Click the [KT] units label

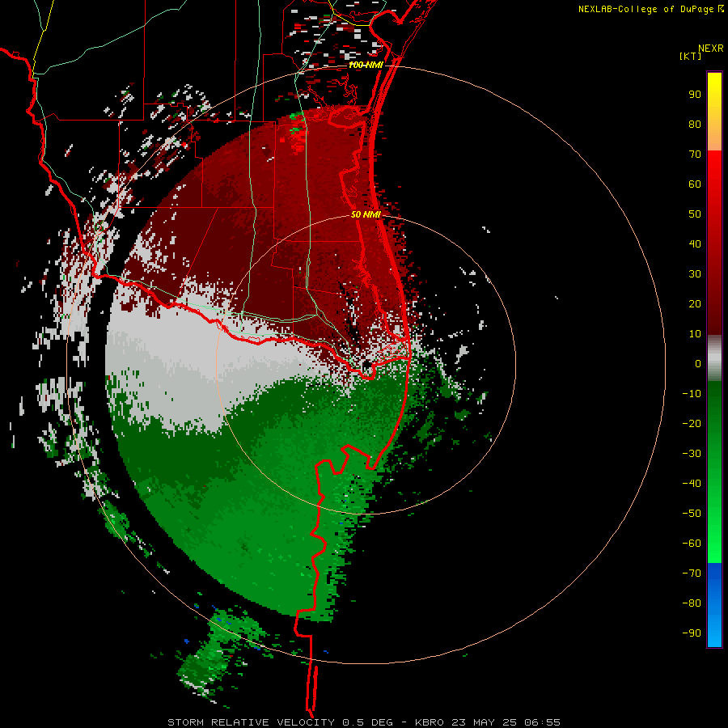[x=690, y=56]
